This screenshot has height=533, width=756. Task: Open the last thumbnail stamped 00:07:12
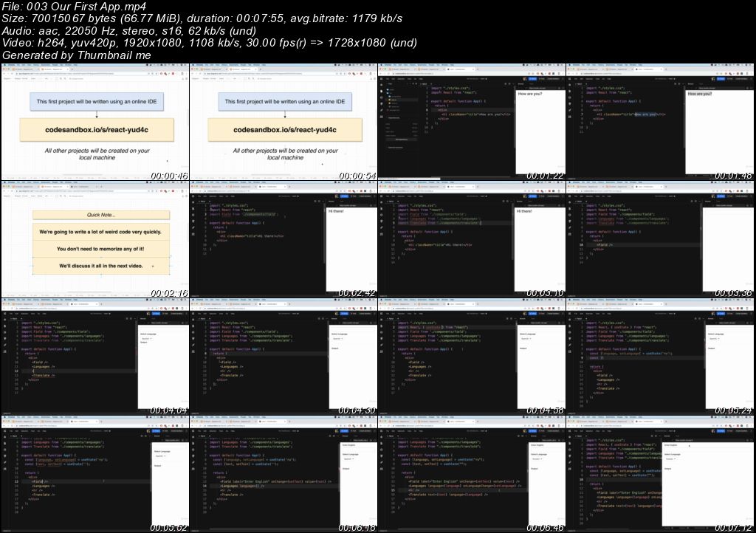click(660, 474)
